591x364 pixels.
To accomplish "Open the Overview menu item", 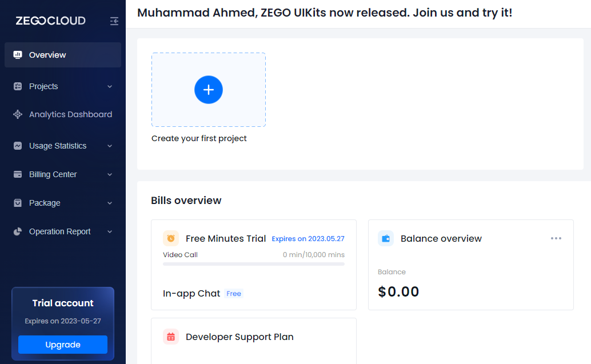I will tap(48, 55).
